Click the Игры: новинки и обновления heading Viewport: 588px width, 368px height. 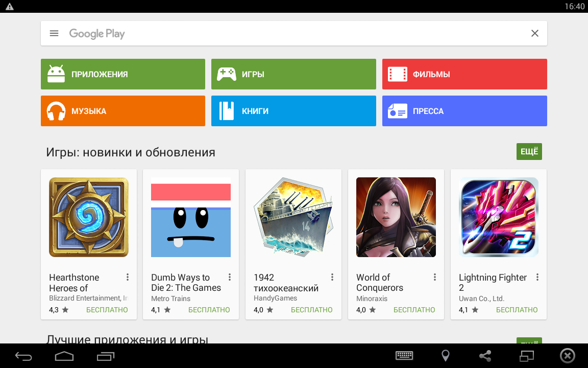coord(131,152)
